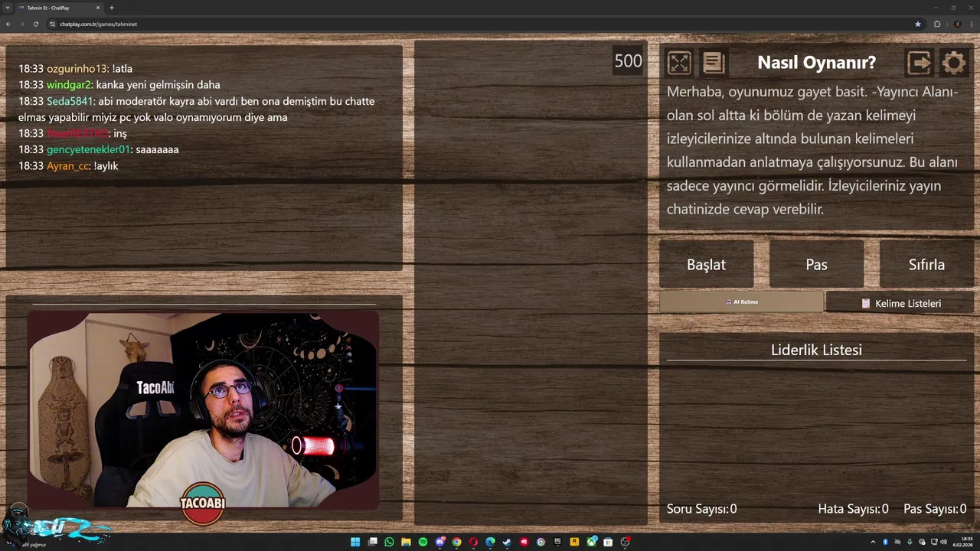Open the browser extensions menu
980x551 pixels.
[937, 24]
